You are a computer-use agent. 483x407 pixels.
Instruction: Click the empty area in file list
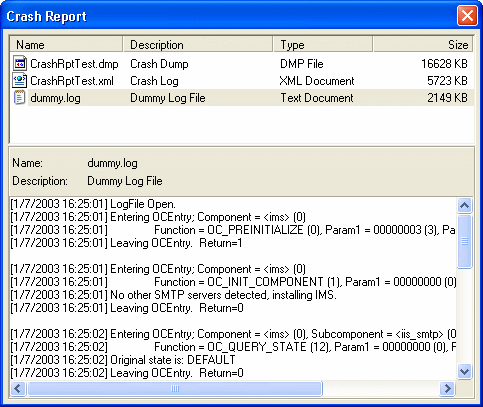[x=242, y=125]
